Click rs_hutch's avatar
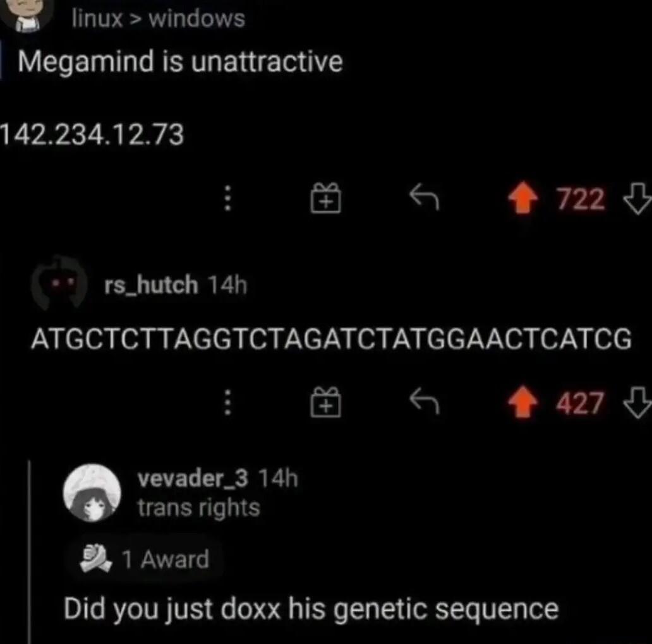Viewport: 652px width, 644px height. click(x=57, y=285)
